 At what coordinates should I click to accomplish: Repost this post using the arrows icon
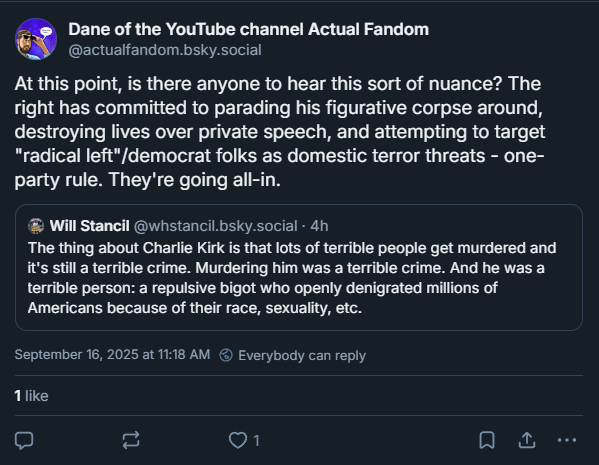131,440
